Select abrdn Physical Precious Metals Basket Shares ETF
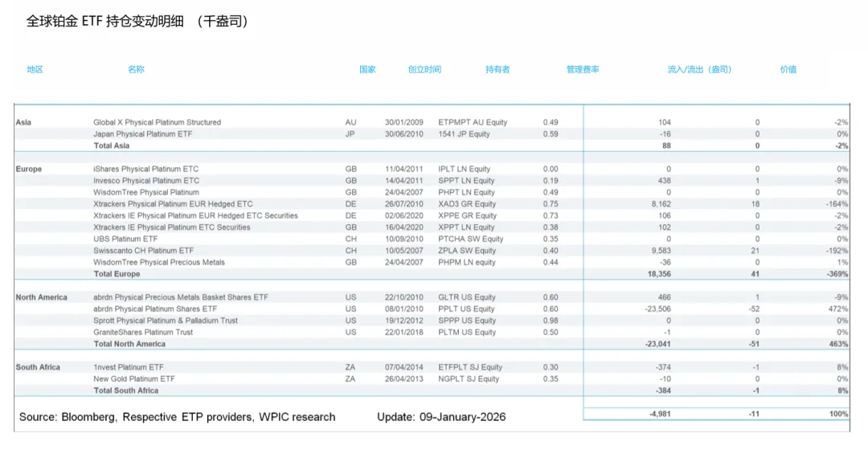Viewport: 868px width, 458px height. (181, 297)
